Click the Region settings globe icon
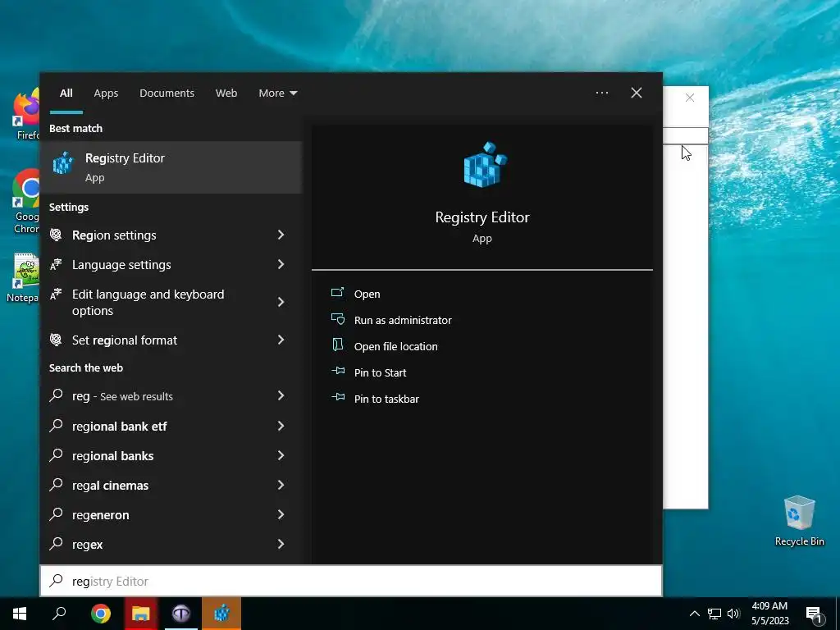Image resolution: width=840 pixels, height=630 pixels. coord(56,234)
